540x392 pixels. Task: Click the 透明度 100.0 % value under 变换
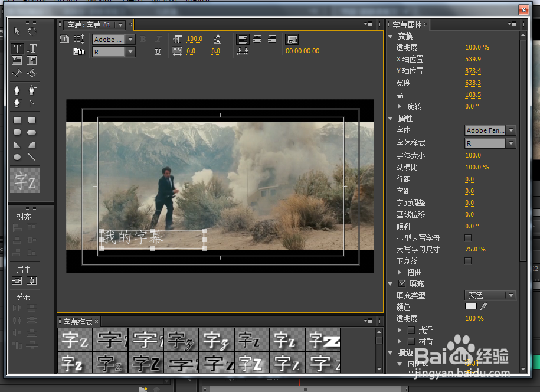click(477, 48)
